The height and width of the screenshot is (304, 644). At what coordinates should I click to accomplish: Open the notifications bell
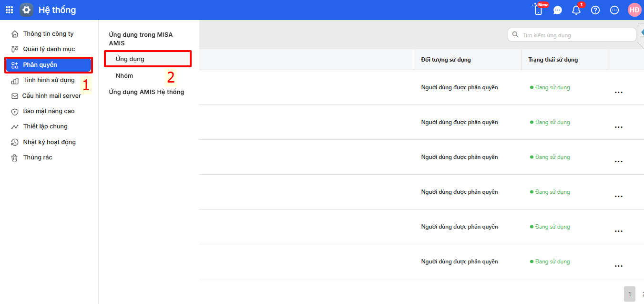click(576, 10)
